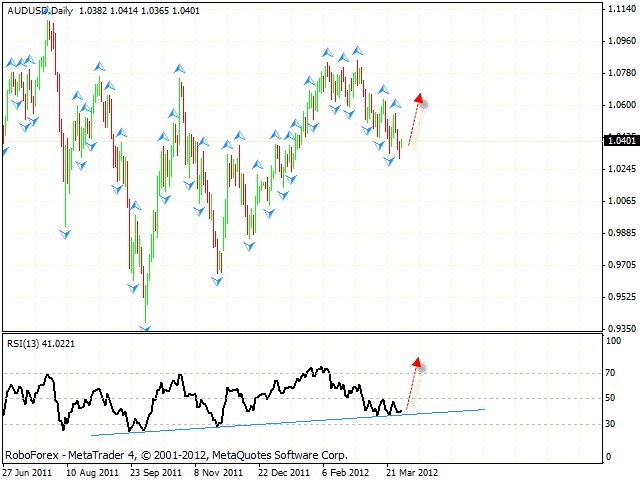Click the 0.9705 price level label
This screenshot has height=480, width=640.
click(622, 265)
